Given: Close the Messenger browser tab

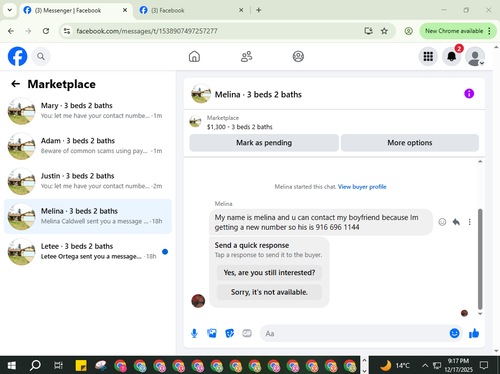Looking at the screenshot, I should [x=125, y=10].
